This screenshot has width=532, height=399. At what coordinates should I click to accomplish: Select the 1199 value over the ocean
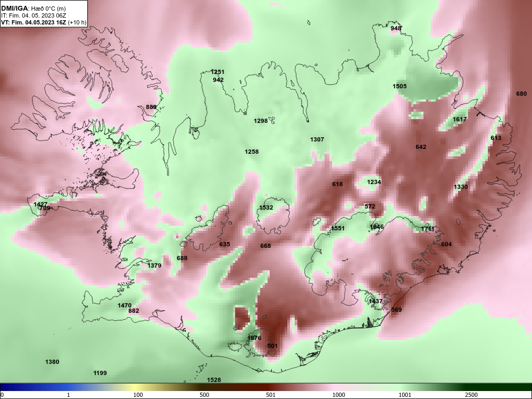point(100,373)
